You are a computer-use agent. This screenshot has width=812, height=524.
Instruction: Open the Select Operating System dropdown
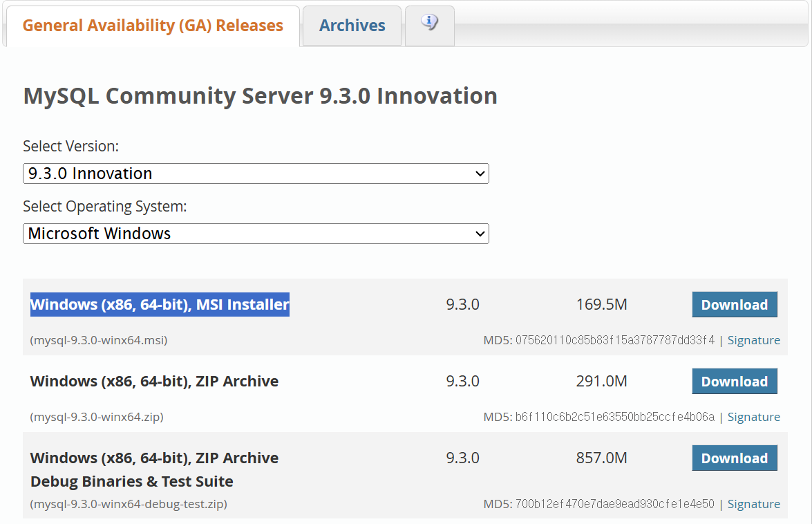256,234
